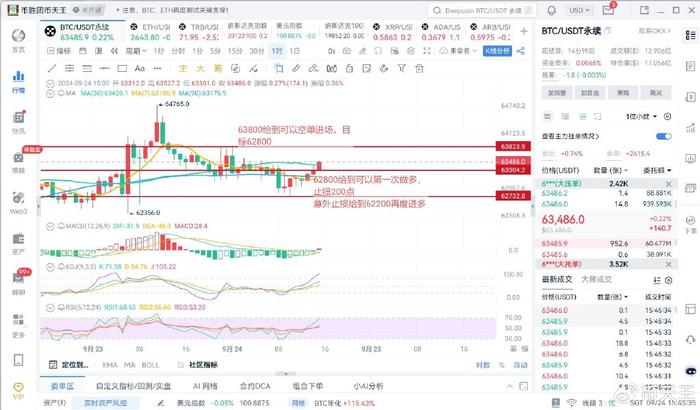
Task: Select the Aa text annotation tool
Action: point(139,68)
